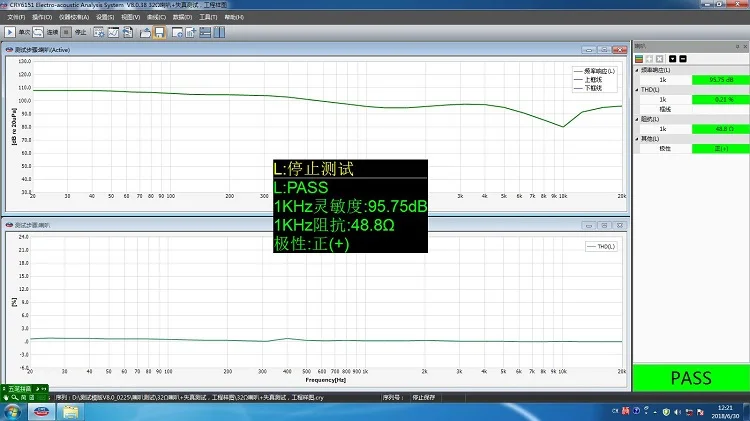
Task: Collapse the 频率响应(L) result group
Action: point(638,70)
